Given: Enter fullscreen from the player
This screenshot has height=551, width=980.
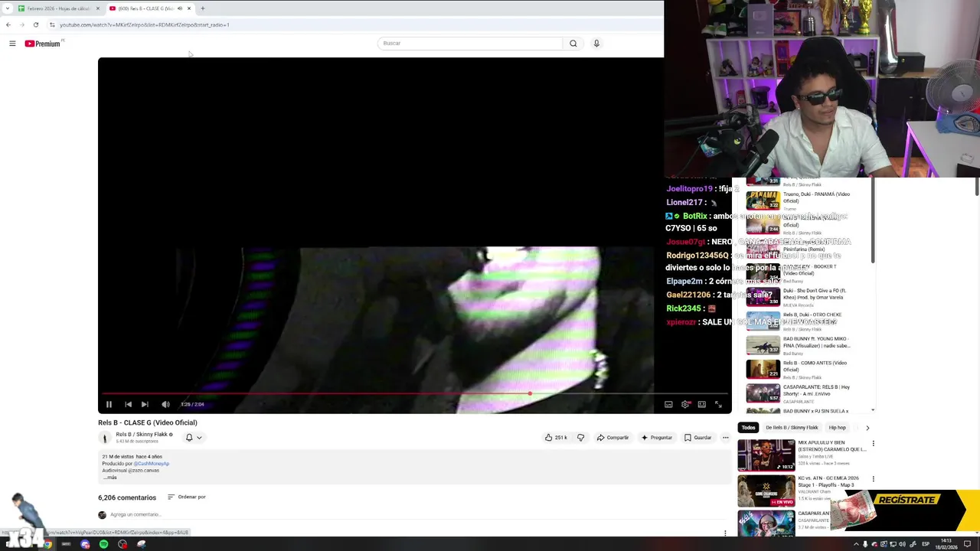Looking at the screenshot, I should click(718, 404).
